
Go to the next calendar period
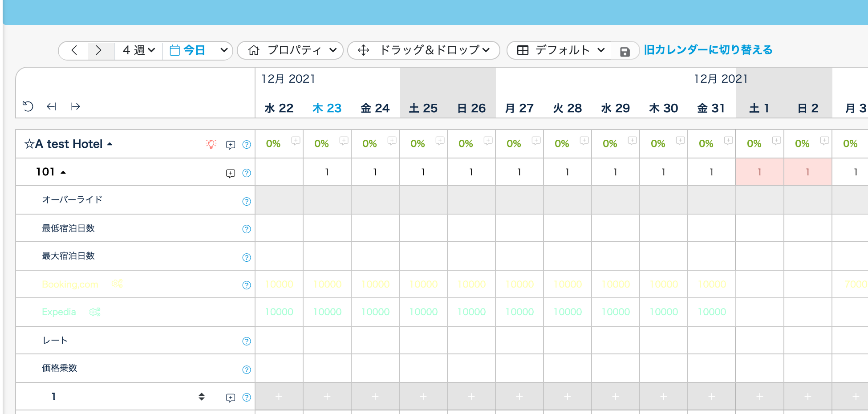[x=99, y=50]
